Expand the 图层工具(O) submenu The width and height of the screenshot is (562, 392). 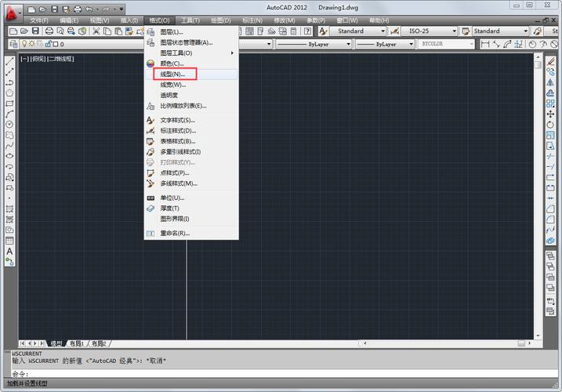(x=191, y=53)
